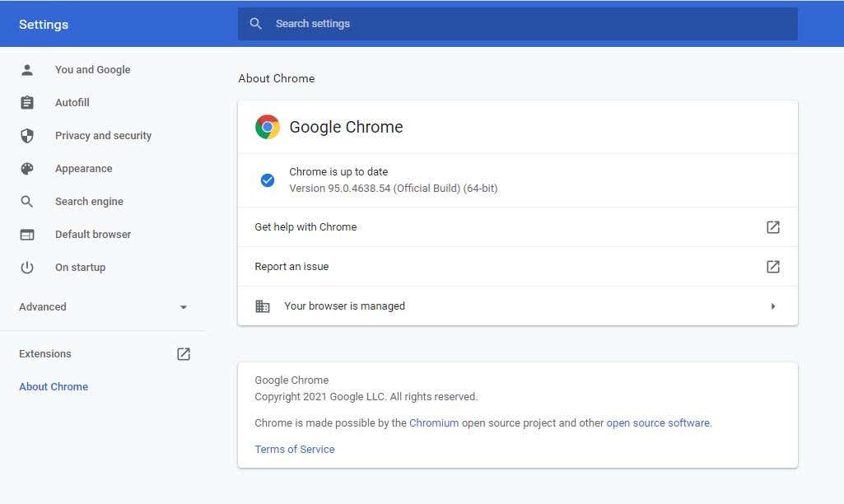Viewport: 844px width, 504px height.
Task: Open Report an issue
Action: (517, 267)
